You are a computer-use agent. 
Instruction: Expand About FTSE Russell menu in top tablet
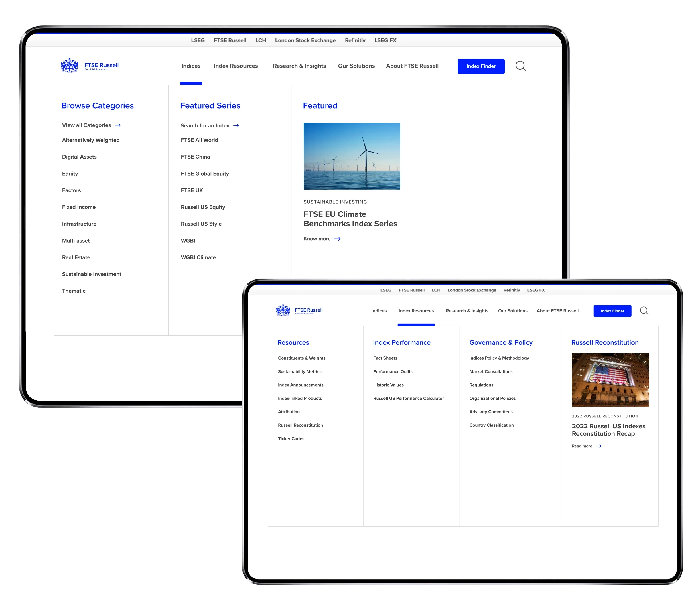pos(412,66)
